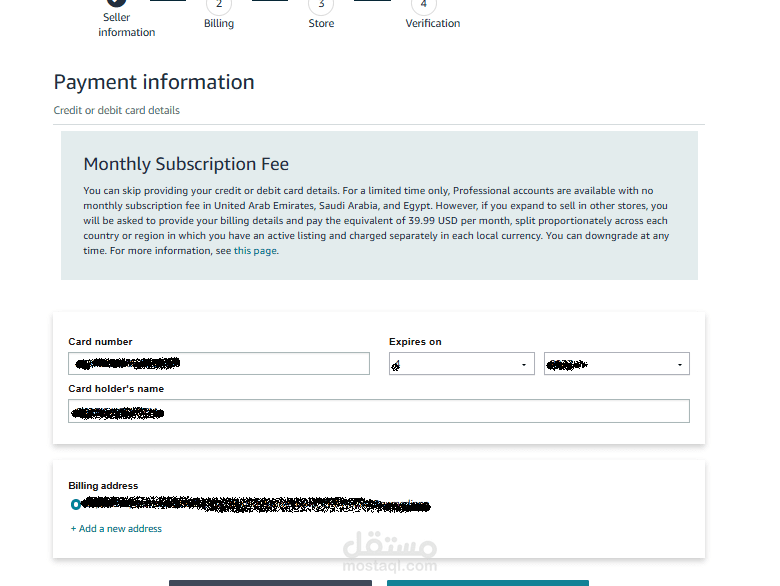Image resolution: width=780 pixels, height=586 pixels.
Task: Click the 'Monthly Subscription Fee' heading
Action: 186,164
